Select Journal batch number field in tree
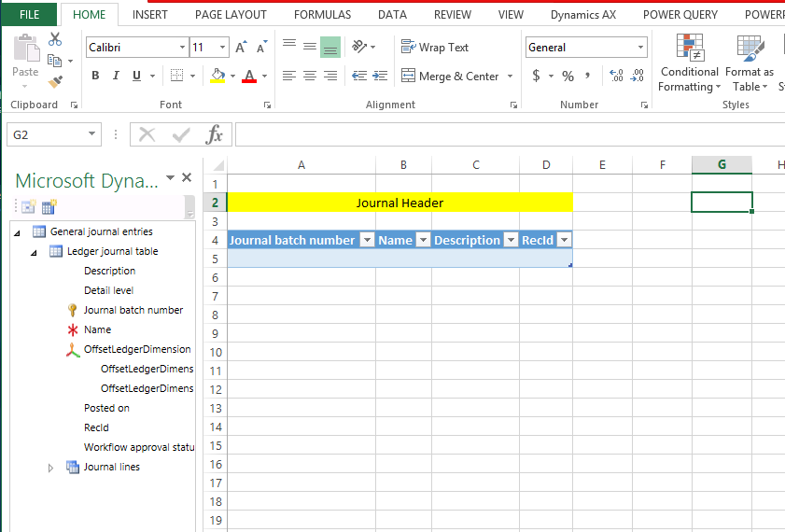The image size is (785, 532). pos(133,310)
